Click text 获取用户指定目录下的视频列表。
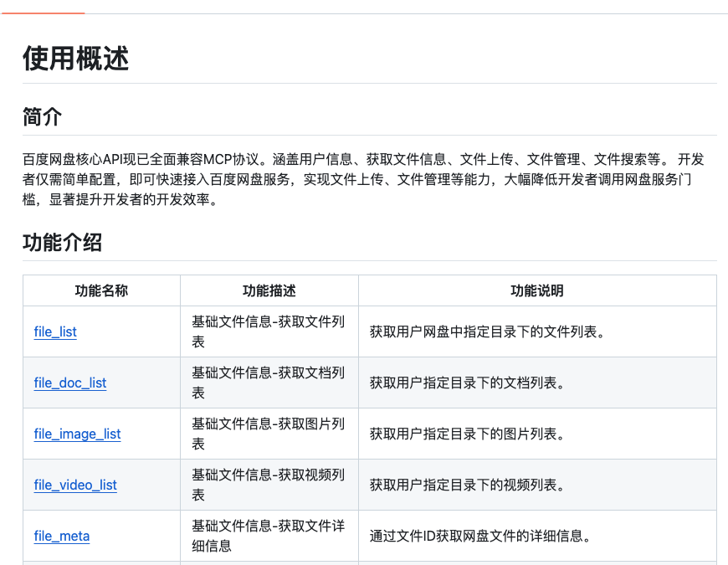Viewport: 728px width, 565px height. (x=467, y=485)
